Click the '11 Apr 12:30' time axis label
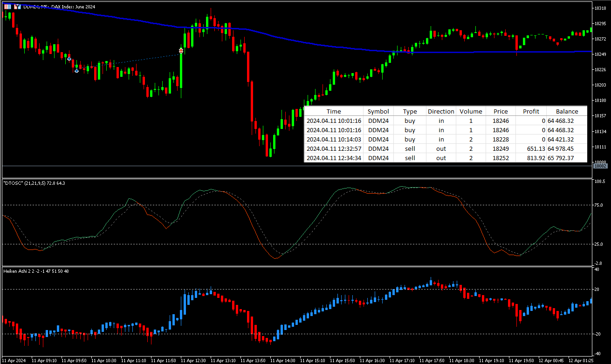Image resolution: width=611 pixels, height=364 pixels. [193, 360]
